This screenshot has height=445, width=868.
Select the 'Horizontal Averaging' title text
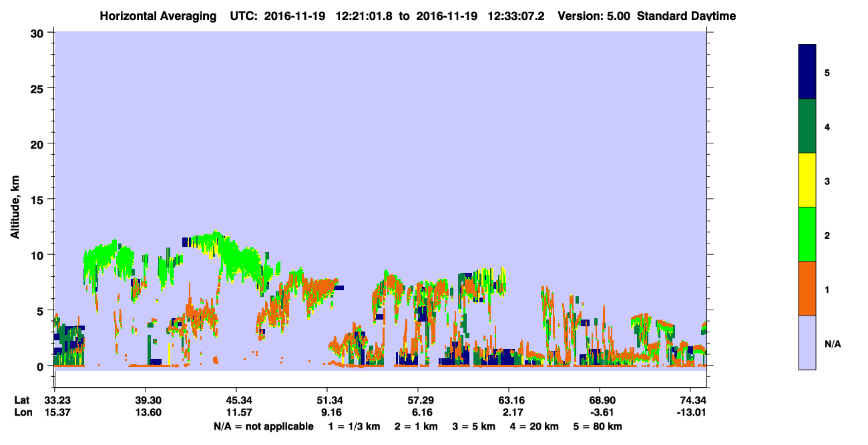[x=158, y=16]
